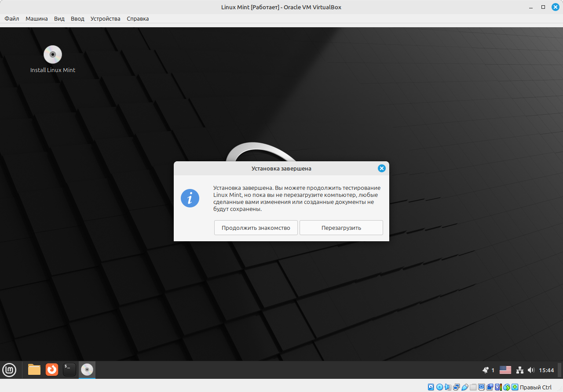
Task: Open the Linux Mint start menu
Action: point(9,370)
